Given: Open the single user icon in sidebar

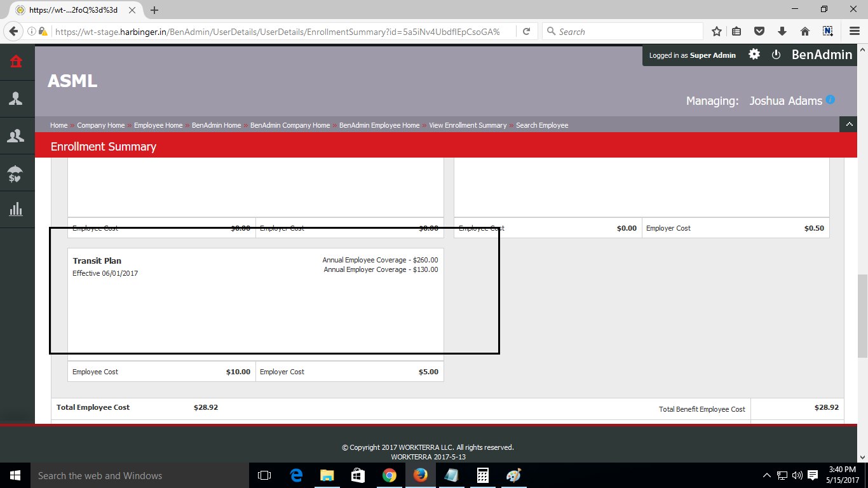Looking at the screenshot, I should point(17,98).
